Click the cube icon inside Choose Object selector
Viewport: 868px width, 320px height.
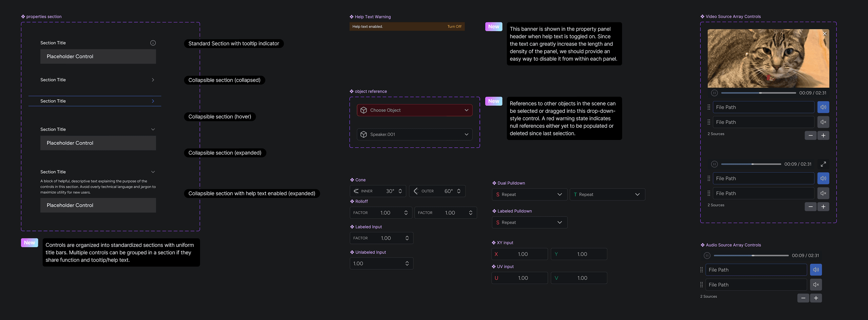pos(363,110)
